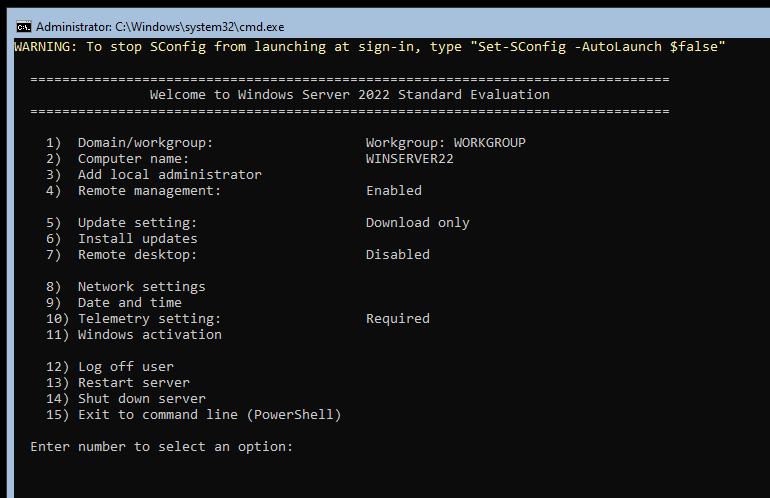The width and height of the screenshot is (770, 498).
Task: Select the '10) Telemetry setting:' line
Action: coord(134,319)
